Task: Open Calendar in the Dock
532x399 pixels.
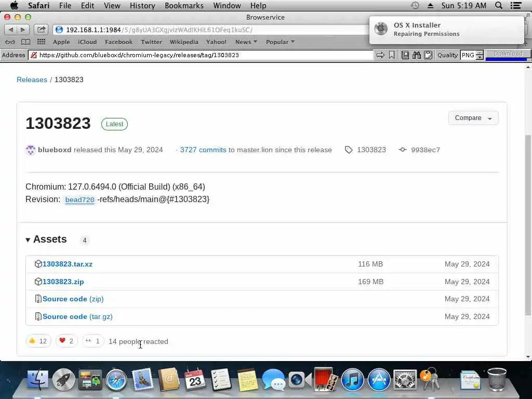Action: click(195, 379)
